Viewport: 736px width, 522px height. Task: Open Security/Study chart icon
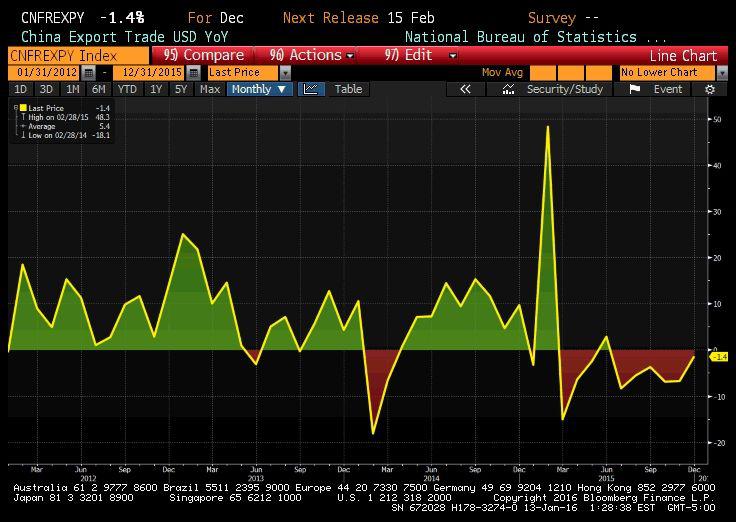click(509, 89)
